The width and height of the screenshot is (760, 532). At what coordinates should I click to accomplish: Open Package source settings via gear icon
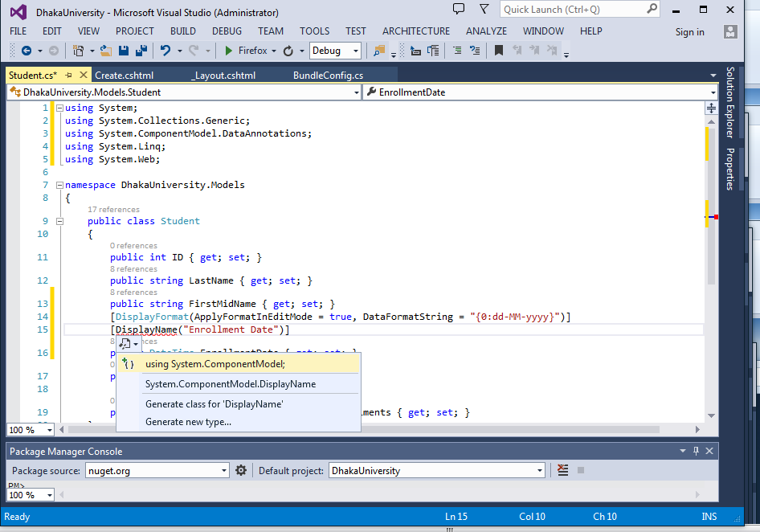point(241,471)
